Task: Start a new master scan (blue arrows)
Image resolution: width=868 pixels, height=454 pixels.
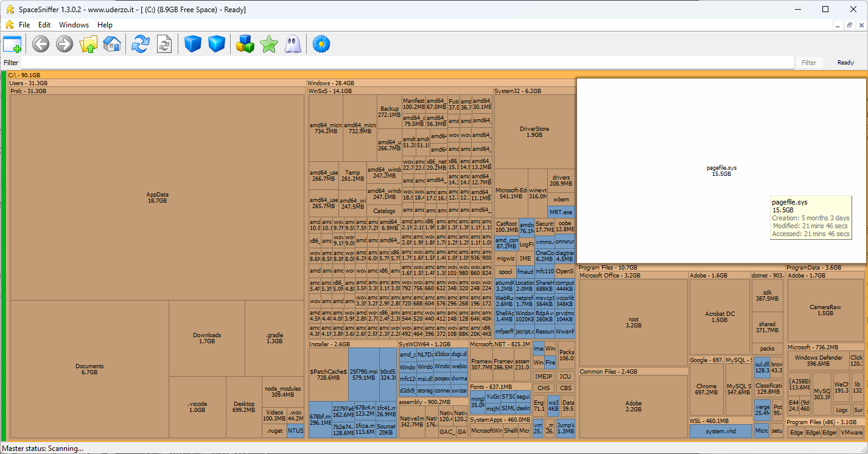Action: (x=141, y=44)
